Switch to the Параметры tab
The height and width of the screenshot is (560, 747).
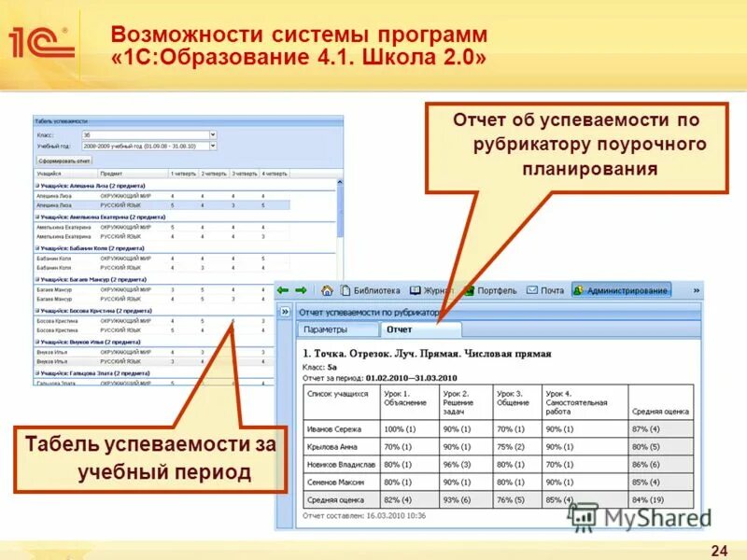click(337, 329)
